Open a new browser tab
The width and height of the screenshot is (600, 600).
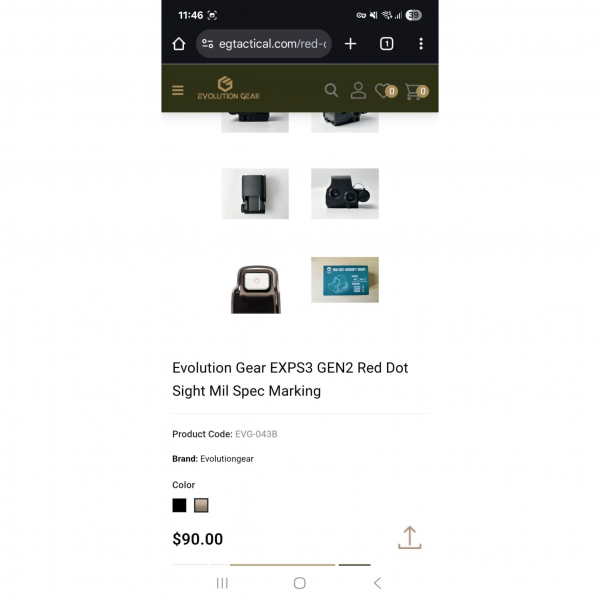click(x=351, y=44)
